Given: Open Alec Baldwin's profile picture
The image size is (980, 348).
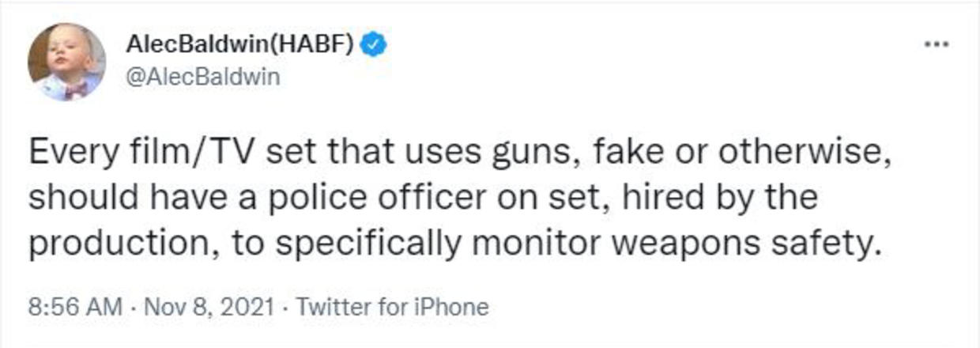Looking at the screenshot, I should pyautogui.click(x=66, y=62).
